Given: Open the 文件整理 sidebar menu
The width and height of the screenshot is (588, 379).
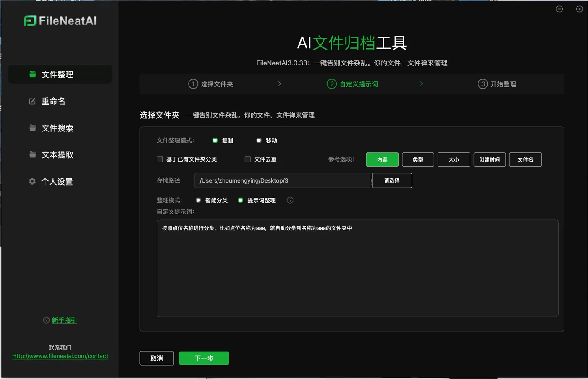Looking at the screenshot, I should click(60, 74).
